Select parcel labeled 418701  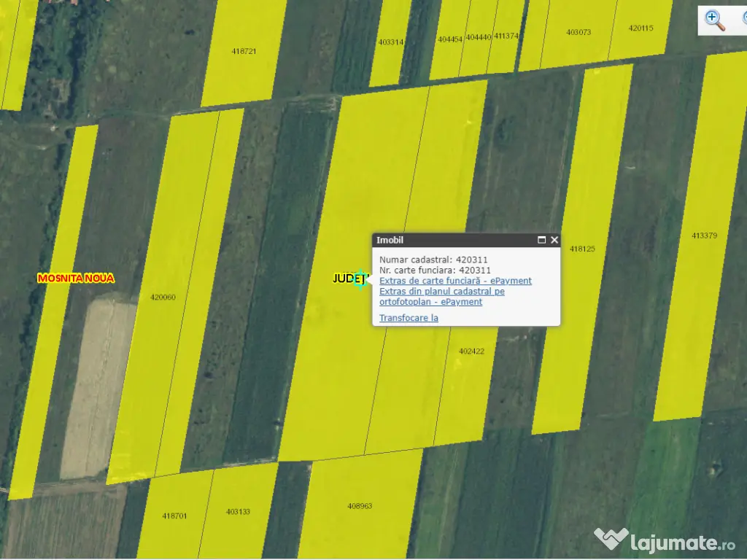click(x=174, y=516)
